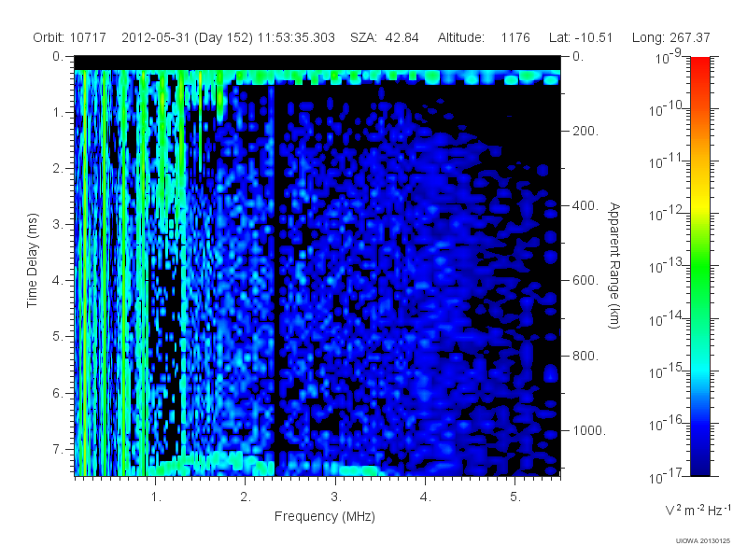Click the '3.' frequency axis tick label
The height and width of the screenshot is (560, 747).
[x=336, y=497]
